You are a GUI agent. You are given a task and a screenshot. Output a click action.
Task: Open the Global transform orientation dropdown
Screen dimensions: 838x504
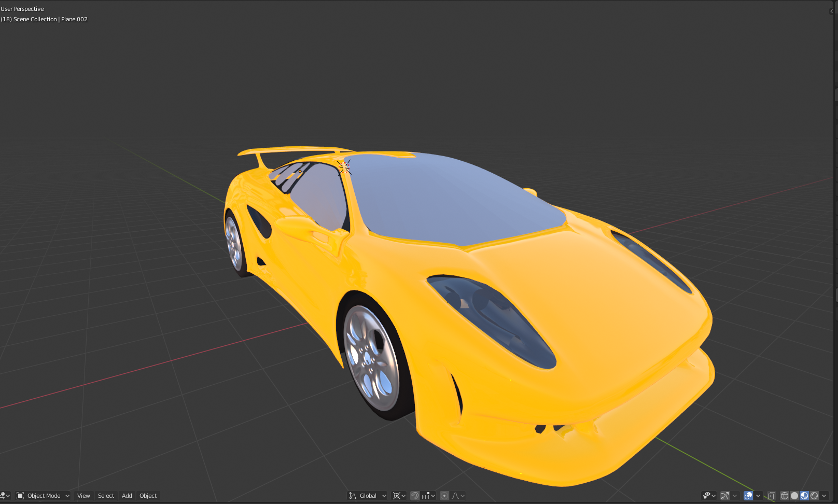[368, 496]
